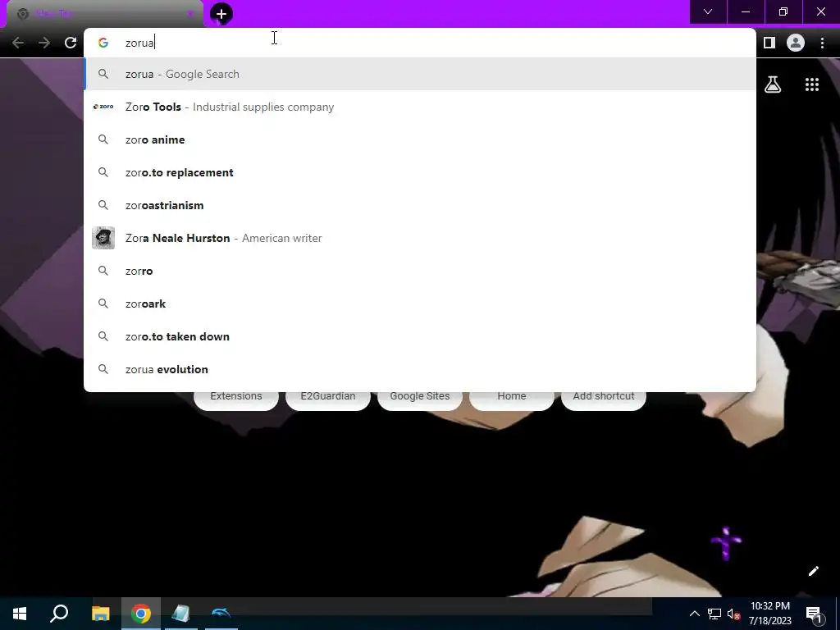Open File Explorer from taskbar
This screenshot has width=840, height=630.
pos(101,614)
